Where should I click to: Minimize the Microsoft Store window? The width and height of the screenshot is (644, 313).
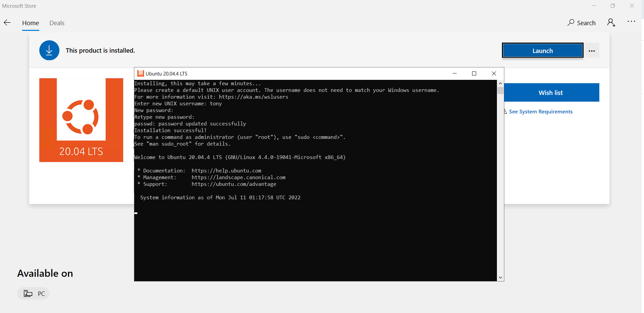(x=594, y=6)
